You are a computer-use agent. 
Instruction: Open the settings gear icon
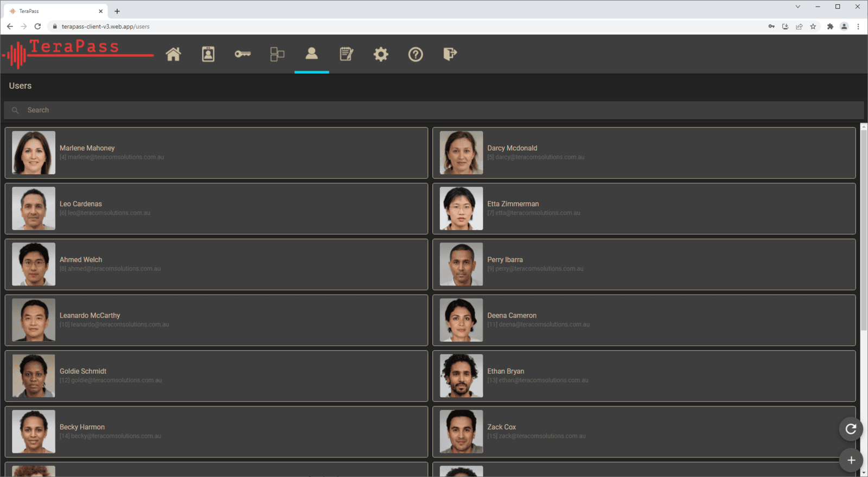(381, 54)
